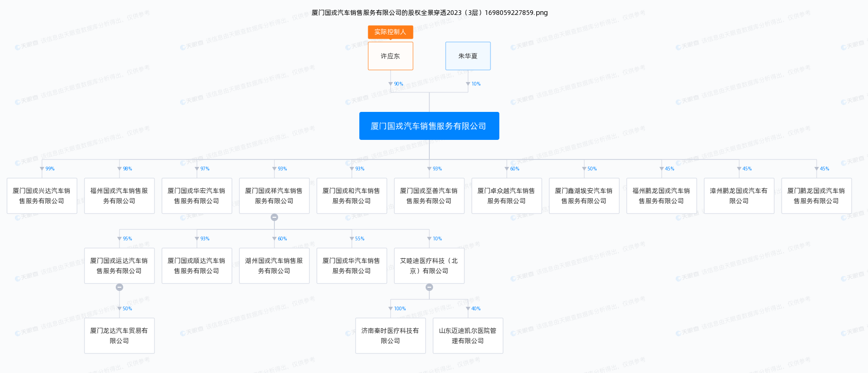The image size is (868, 373).
Task: Open 厦门国戎兴达汽车销售服务有限公司 node
Action: pyautogui.click(x=42, y=196)
